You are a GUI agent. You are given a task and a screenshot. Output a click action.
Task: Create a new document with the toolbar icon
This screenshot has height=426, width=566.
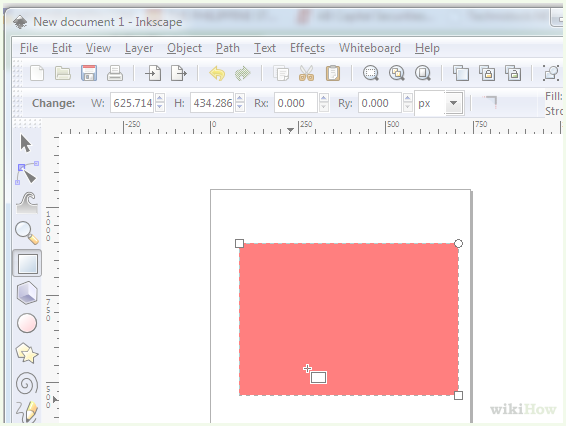tap(37, 73)
